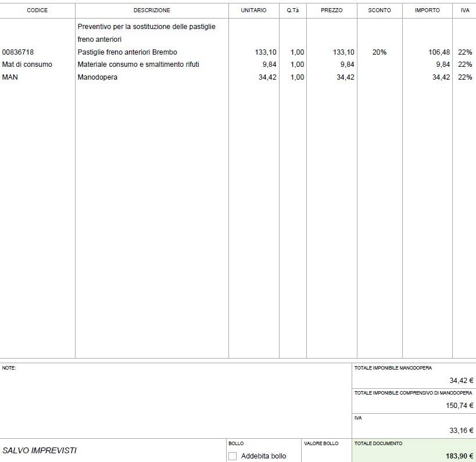Click the DESCRIZIONE column header
The height and width of the screenshot is (462, 476).
pyautogui.click(x=152, y=10)
